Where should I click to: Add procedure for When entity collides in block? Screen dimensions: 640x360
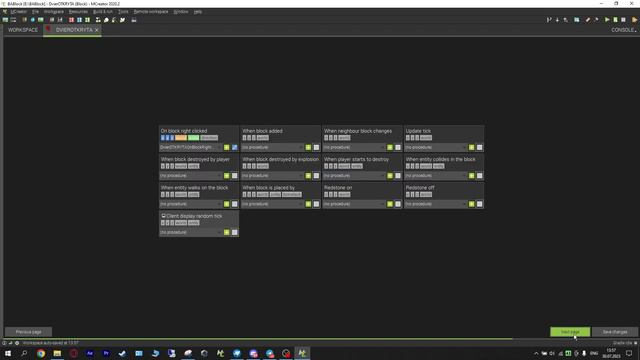471,176
